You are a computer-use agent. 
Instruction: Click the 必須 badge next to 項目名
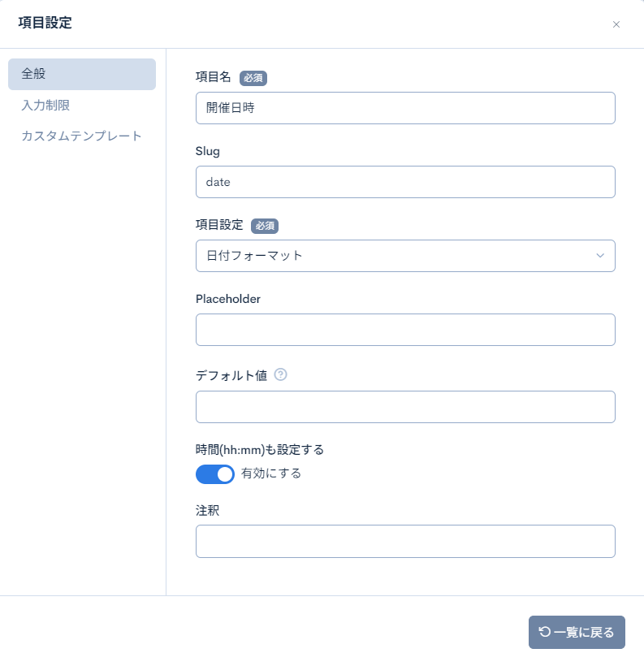point(253,78)
